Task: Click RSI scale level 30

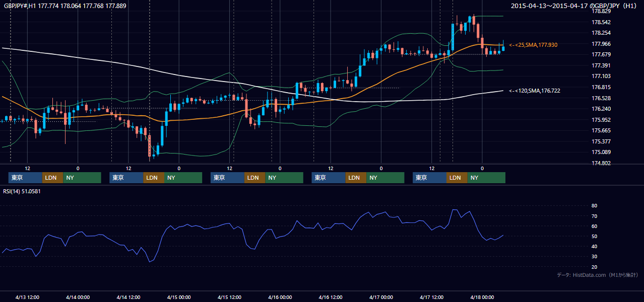Action: point(594,256)
